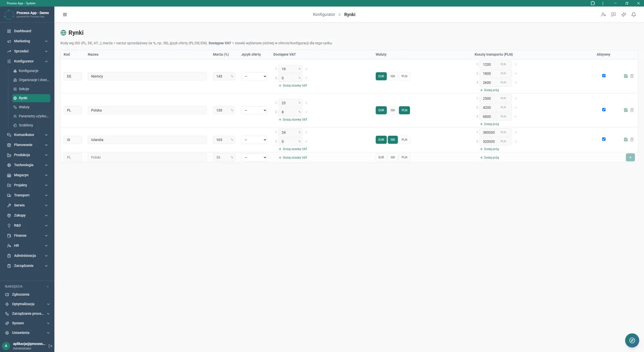Open the notifications bell
Viewport: 644px width, 352px height.
pyautogui.click(x=634, y=14)
